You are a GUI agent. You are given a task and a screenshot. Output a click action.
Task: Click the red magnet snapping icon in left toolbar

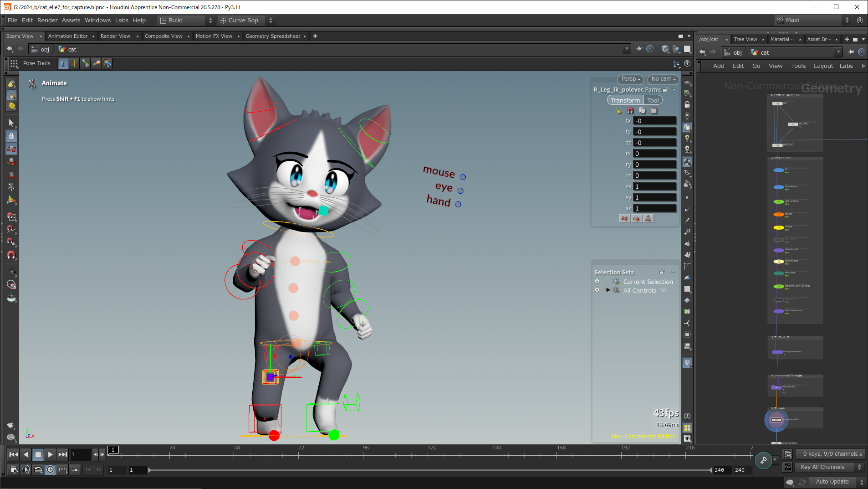click(x=11, y=255)
